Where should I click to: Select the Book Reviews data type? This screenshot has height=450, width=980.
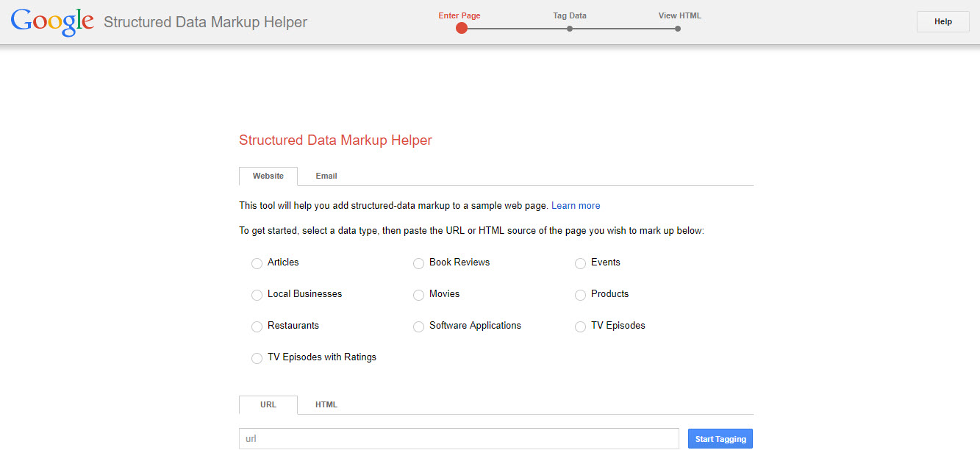pos(418,263)
